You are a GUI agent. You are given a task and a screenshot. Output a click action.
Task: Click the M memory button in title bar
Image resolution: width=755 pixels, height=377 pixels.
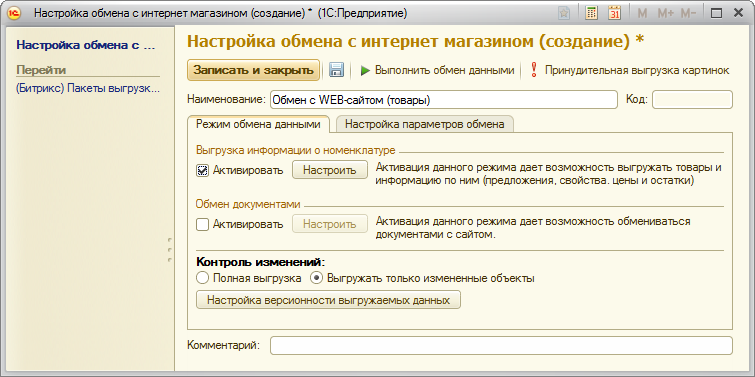[x=642, y=13]
